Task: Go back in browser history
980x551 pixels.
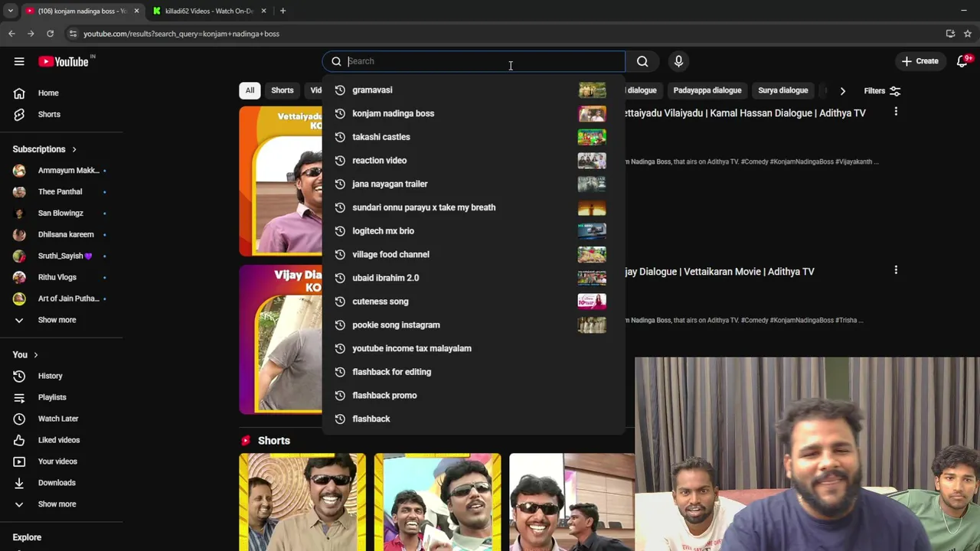Action: [11, 34]
